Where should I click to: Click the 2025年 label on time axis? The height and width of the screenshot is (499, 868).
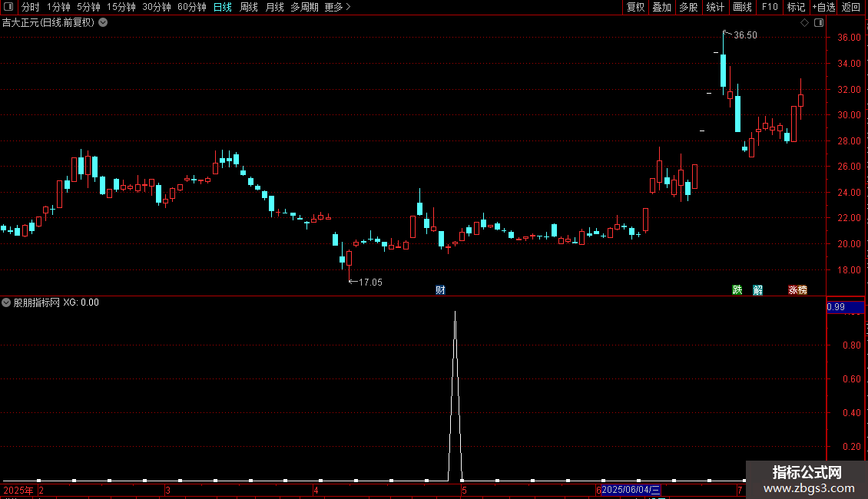point(18,490)
